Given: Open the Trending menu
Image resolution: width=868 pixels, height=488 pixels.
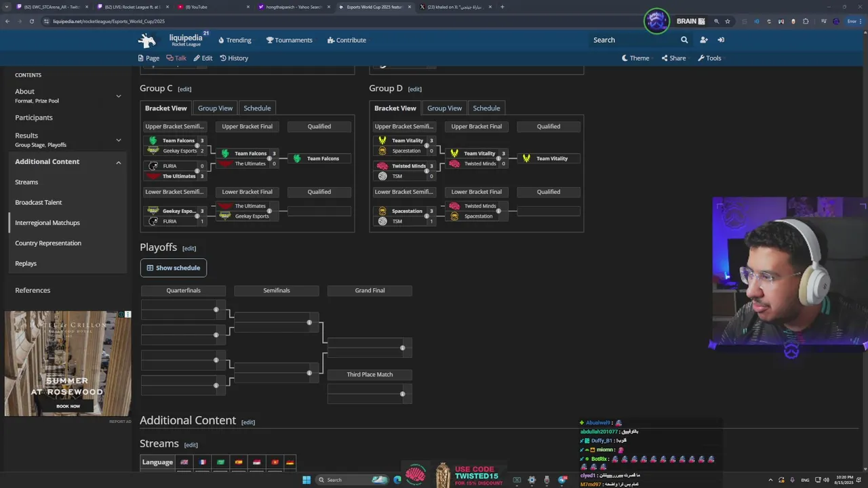Looking at the screenshot, I should (x=235, y=40).
